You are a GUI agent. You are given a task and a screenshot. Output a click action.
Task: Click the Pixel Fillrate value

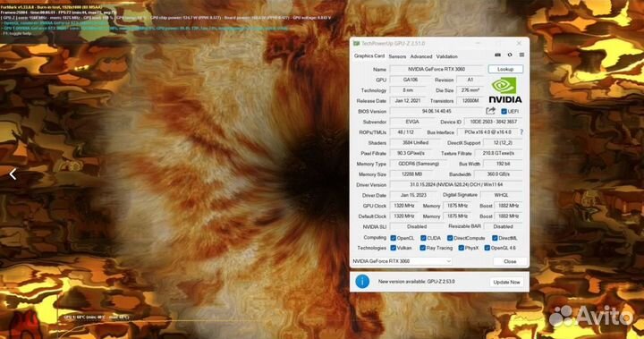[411, 153]
